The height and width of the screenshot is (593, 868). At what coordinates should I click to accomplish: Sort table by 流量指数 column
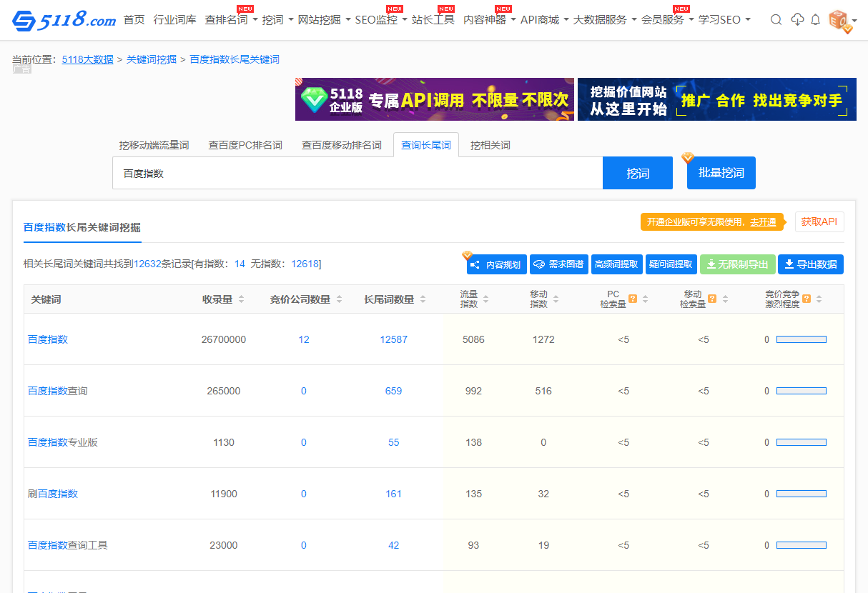point(485,299)
